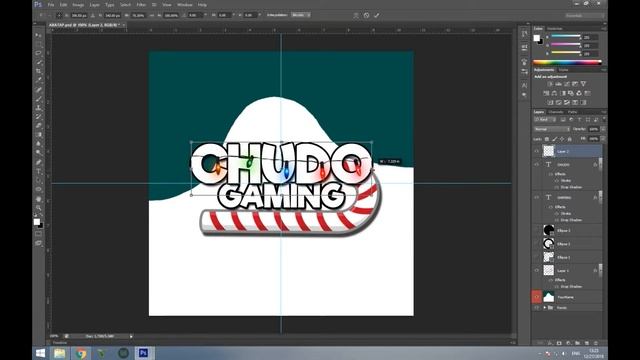Collapse effects of GAMING text layer
640x360 pixels.
click(x=600, y=196)
